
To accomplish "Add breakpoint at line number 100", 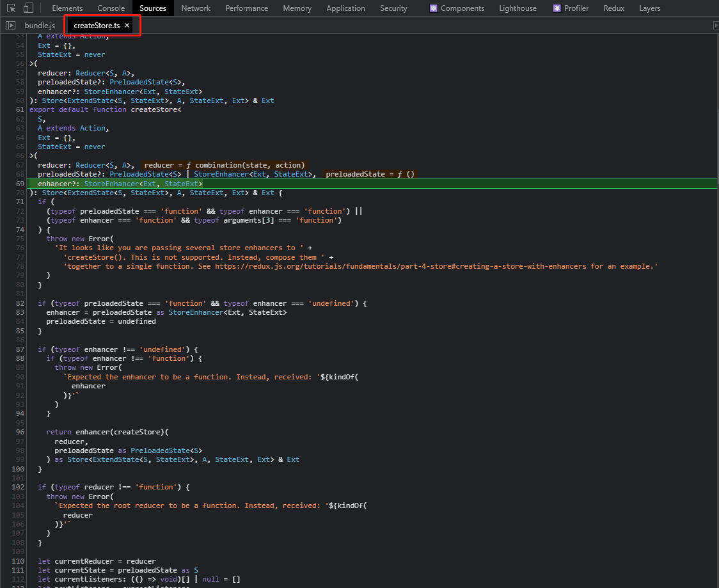I will [18, 469].
